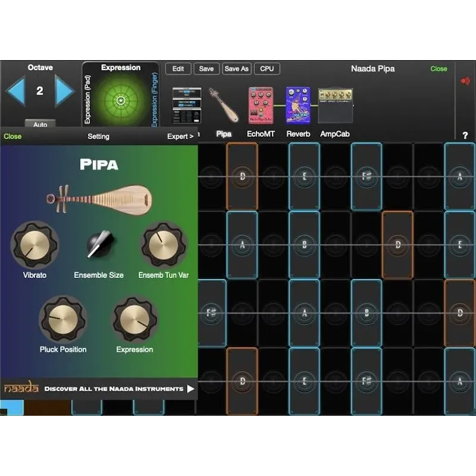Play E pad in top row
The height and width of the screenshot is (476, 476).
click(x=305, y=176)
